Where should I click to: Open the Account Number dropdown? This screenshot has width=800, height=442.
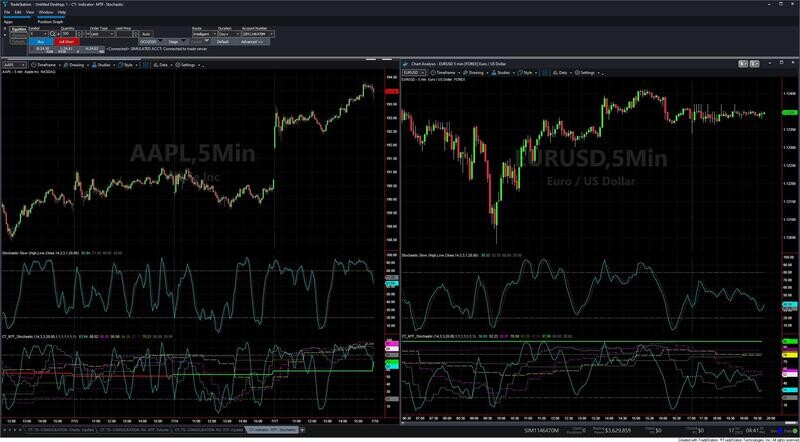(x=258, y=34)
